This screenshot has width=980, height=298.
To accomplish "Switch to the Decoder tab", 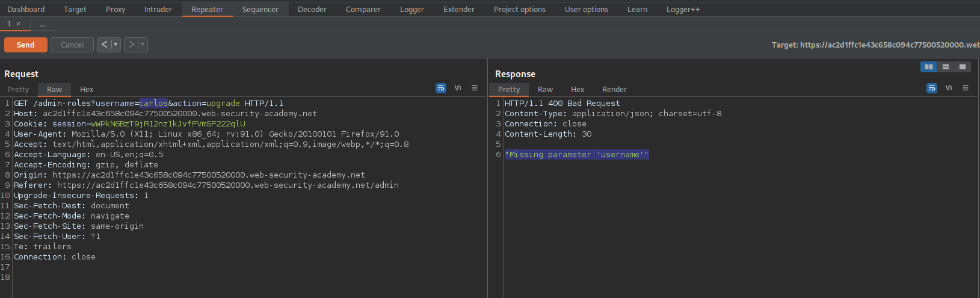I will click(x=312, y=9).
